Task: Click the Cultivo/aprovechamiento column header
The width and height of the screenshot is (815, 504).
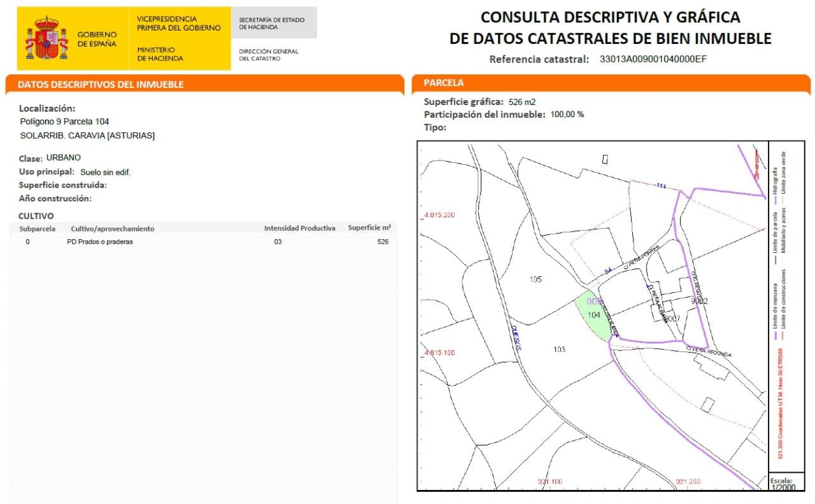Action: tap(113, 228)
